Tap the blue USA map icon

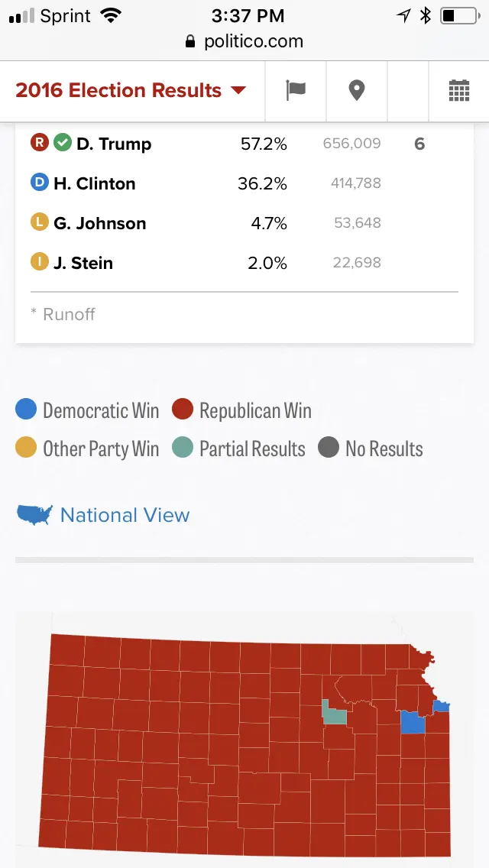click(x=34, y=514)
